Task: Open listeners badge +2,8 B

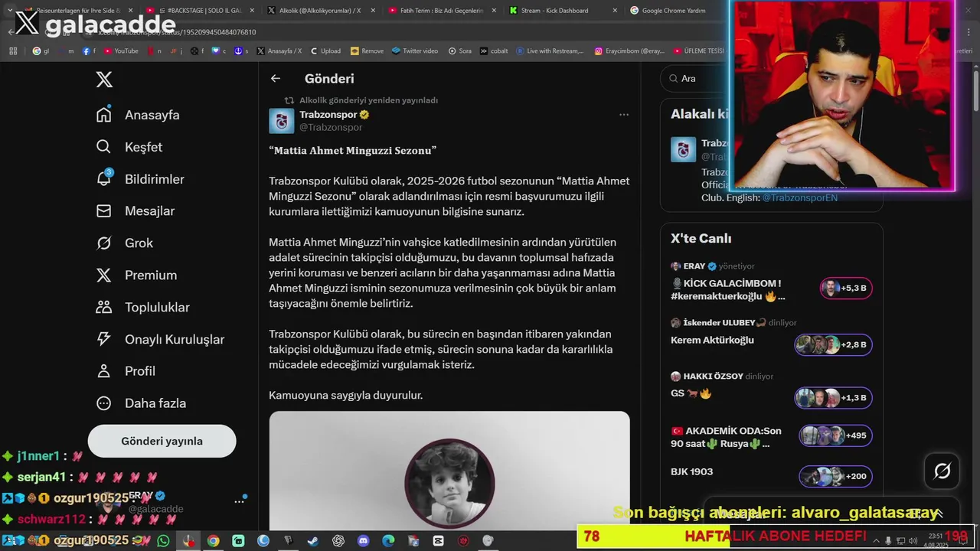Action: click(x=833, y=344)
